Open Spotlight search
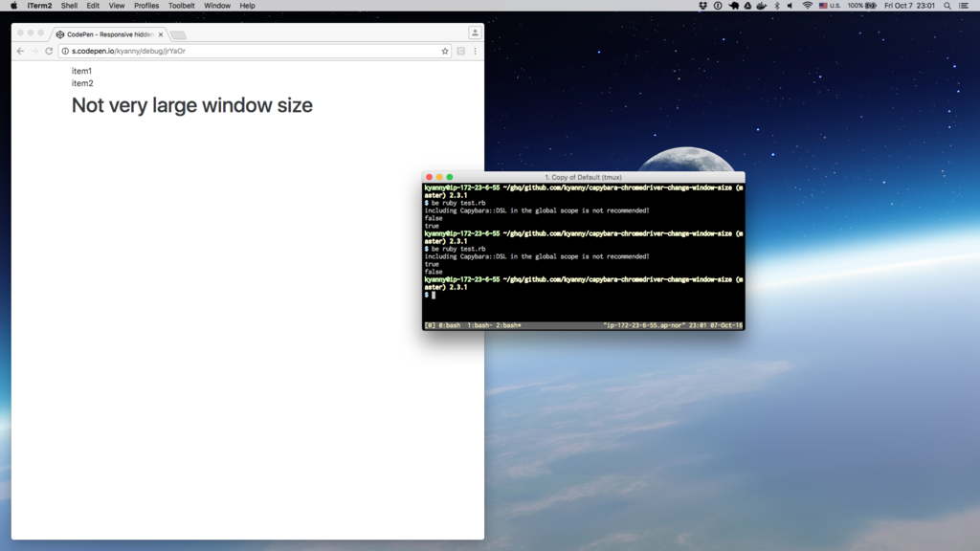This screenshot has width=980, height=551. pyautogui.click(x=947, y=6)
